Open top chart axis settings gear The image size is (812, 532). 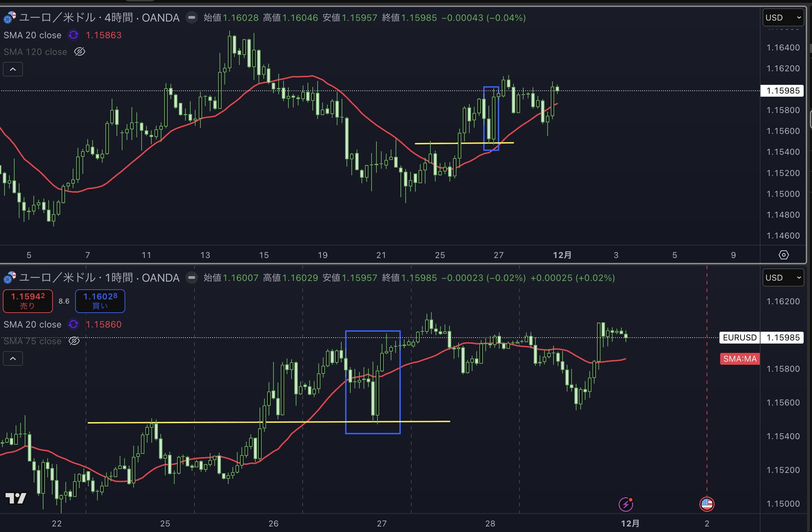coord(783,255)
